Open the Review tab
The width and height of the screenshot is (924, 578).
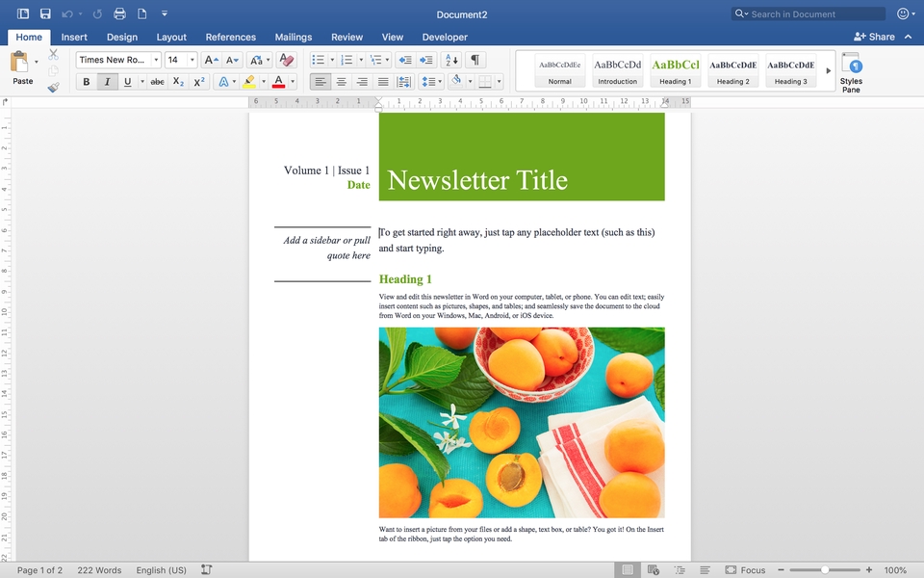[347, 37]
